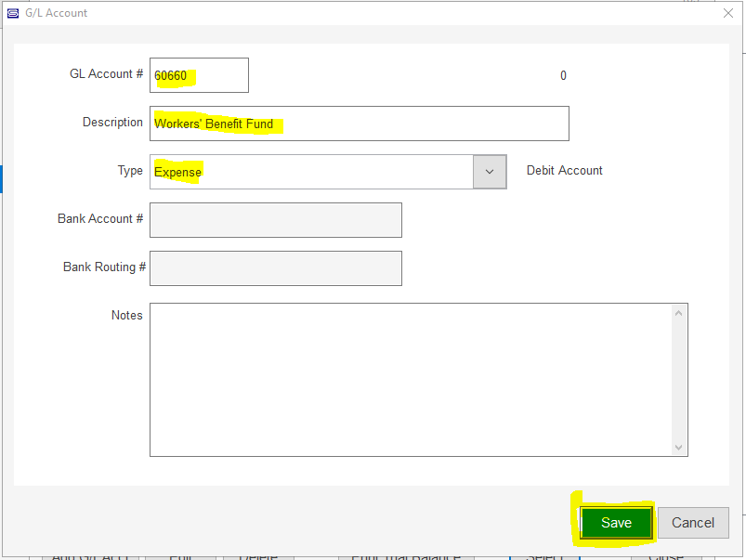Viewport: 746px width, 560px height.
Task: Expand the Type dropdown arrow
Action: click(490, 172)
